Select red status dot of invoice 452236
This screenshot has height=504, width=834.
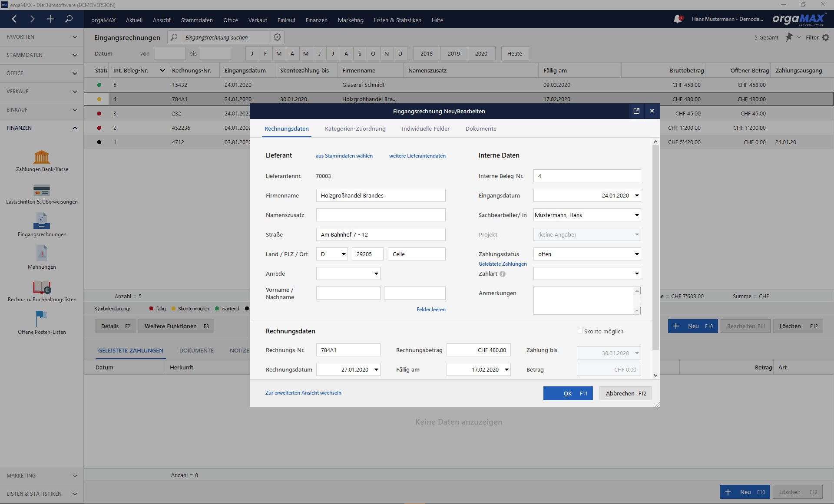pos(99,128)
